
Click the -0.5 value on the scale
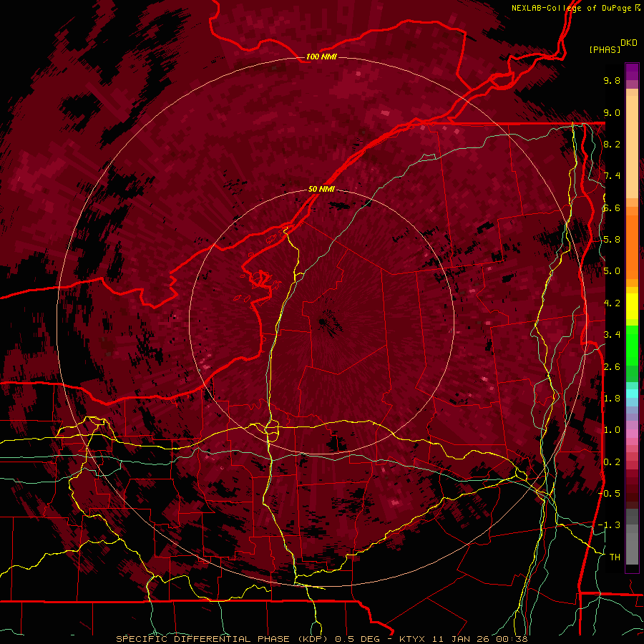[x=609, y=493]
